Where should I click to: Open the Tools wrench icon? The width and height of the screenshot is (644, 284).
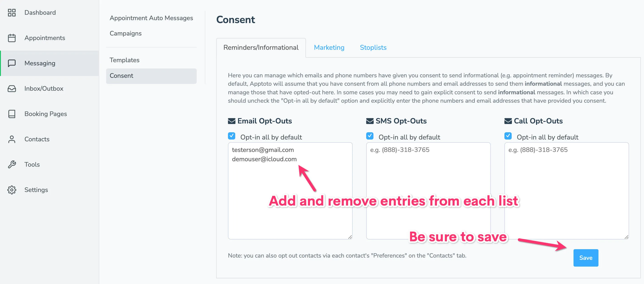(x=12, y=164)
